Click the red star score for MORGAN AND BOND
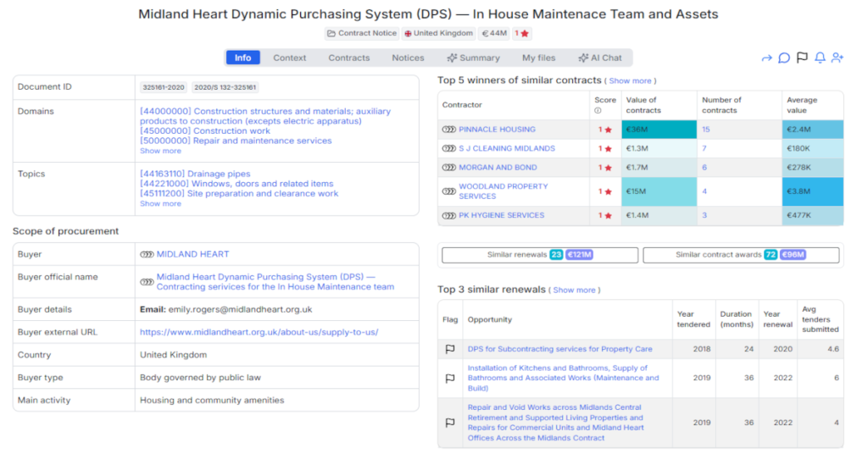 (605, 168)
